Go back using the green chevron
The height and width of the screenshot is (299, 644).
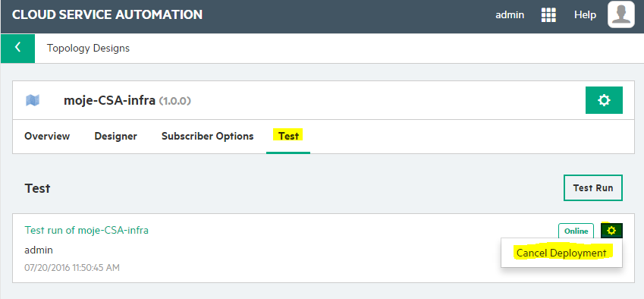pos(17,48)
